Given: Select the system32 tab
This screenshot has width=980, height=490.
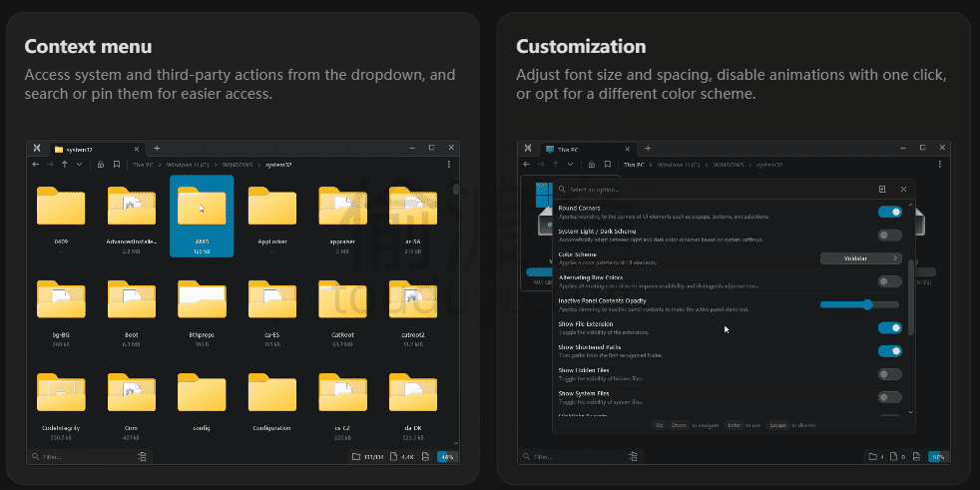Looking at the screenshot, I should click(x=98, y=150).
